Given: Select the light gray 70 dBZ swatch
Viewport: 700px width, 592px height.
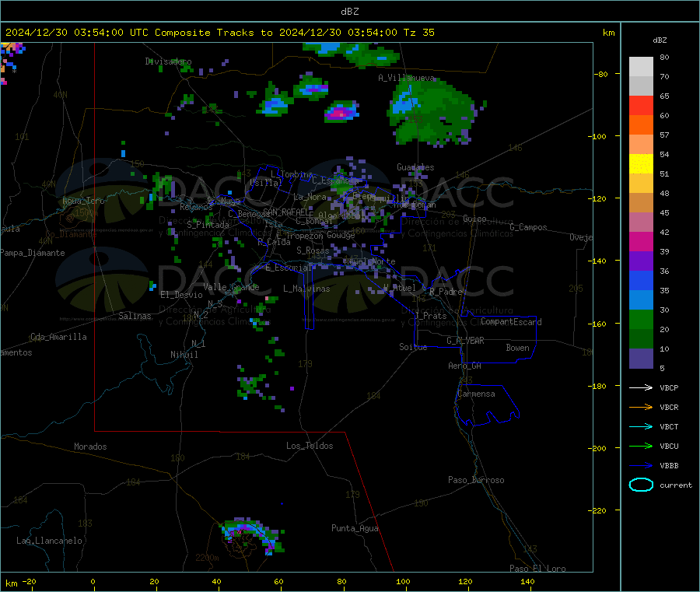Looking at the screenshot, I should click(641, 67).
